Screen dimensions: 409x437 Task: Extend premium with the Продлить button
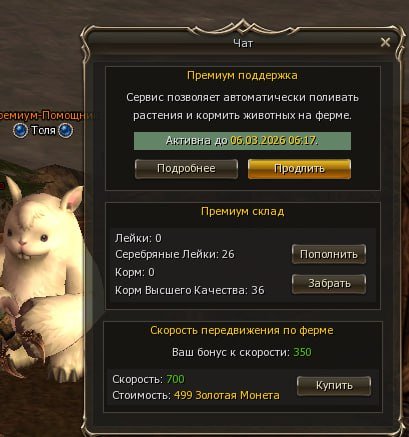pyautogui.click(x=299, y=169)
